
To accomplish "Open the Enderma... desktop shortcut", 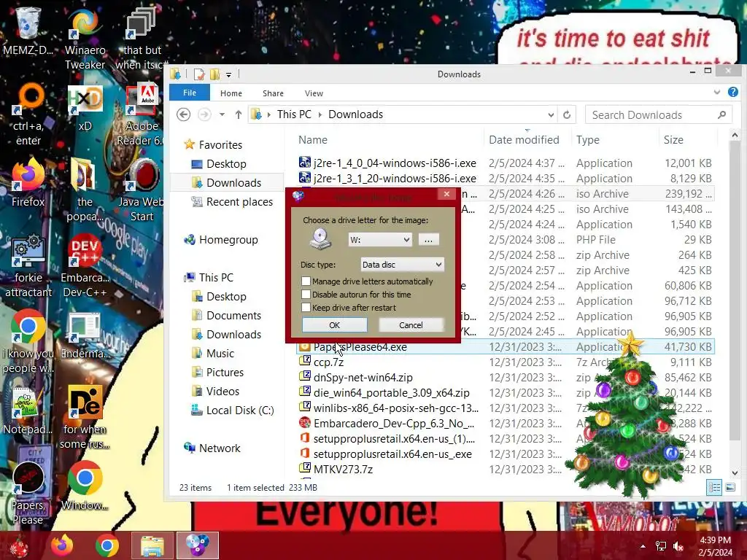I will [85, 335].
